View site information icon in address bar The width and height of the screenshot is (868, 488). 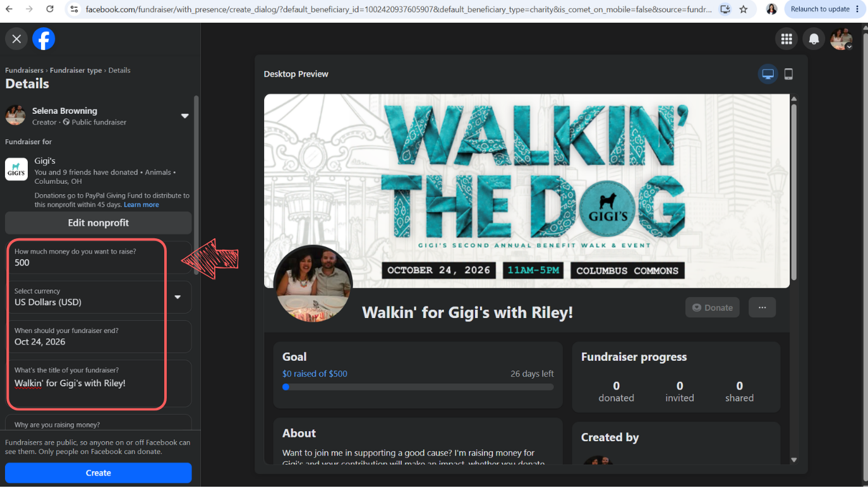pyautogui.click(x=74, y=9)
